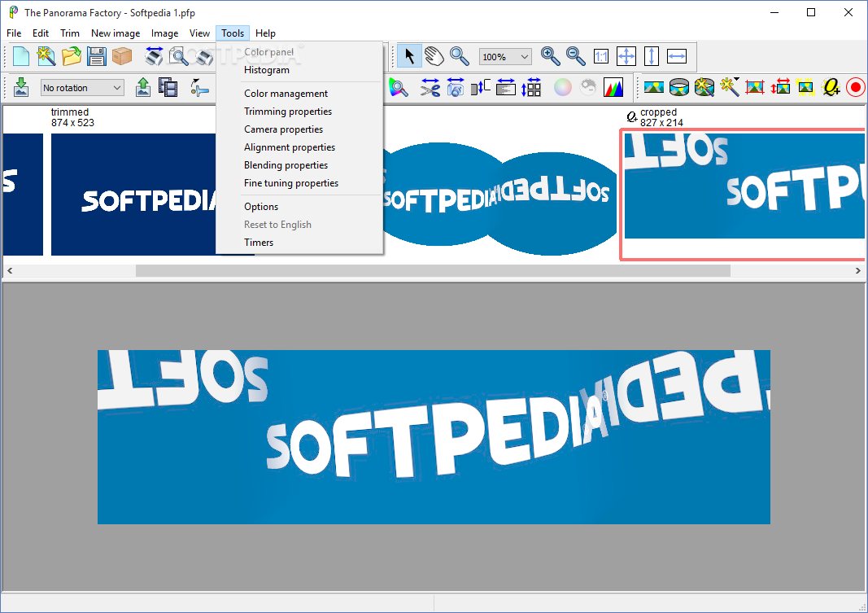Open color management gamut magnifier icon
Image resolution: width=868 pixels, height=613 pixels.
[398, 87]
